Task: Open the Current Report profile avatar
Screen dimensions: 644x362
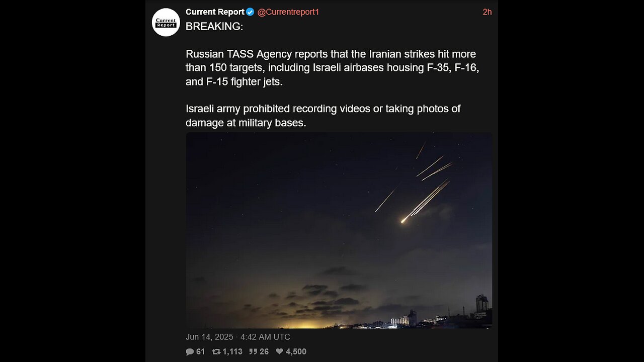Action: [166, 22]
